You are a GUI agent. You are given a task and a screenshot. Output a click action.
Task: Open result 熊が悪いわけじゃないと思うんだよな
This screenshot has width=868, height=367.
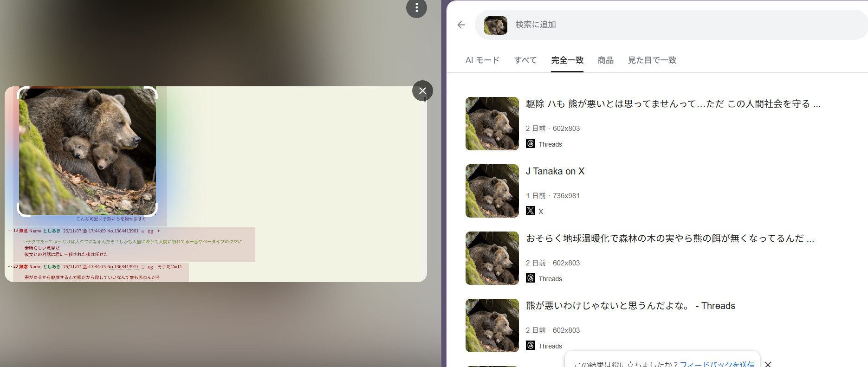[630, 306]
